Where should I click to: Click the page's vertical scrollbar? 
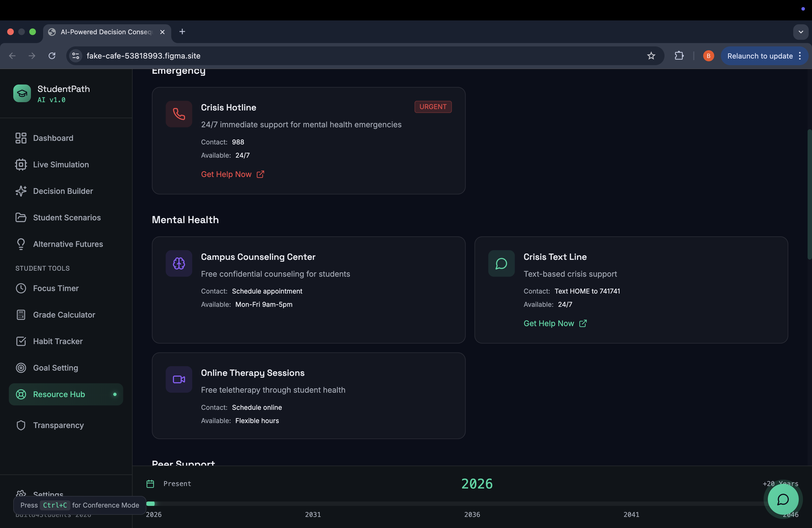(809, 194)
